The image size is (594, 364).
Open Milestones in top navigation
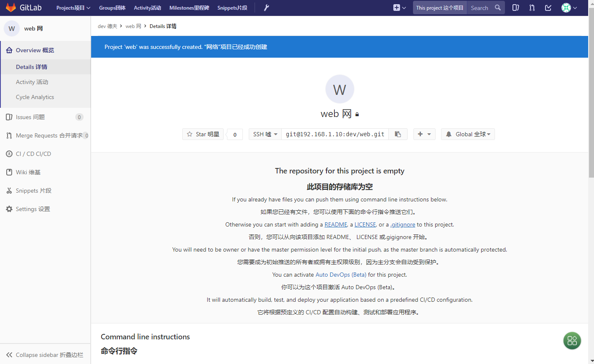tap(189, 8)
